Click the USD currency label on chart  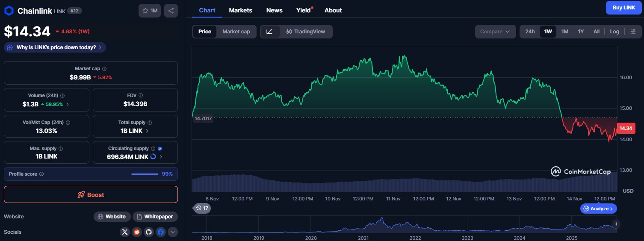coord(628,191)
